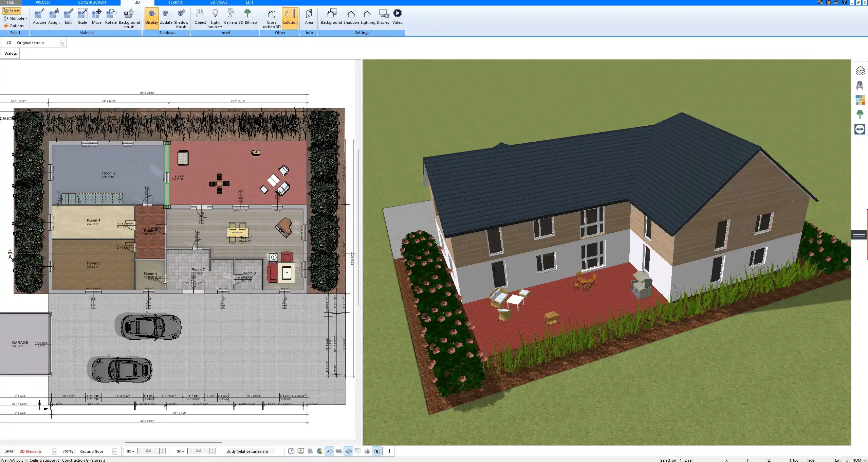
Task: Switch to the CONSTRUCTION tab
Action: coord(92,2)
